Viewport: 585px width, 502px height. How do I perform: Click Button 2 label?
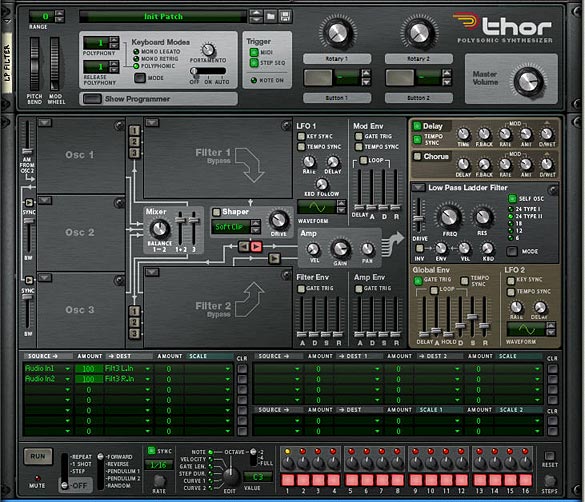(x=419, y=98)
